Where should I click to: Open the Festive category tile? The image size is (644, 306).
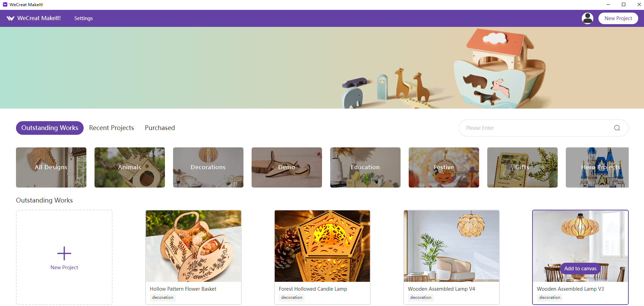pyautogui.click(x=444, y=167)
